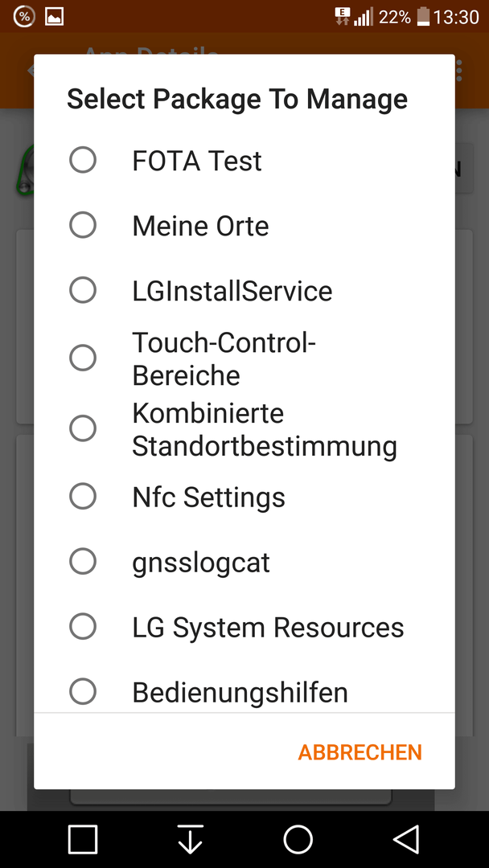Tap the signal strength bars icon

(x=364, y=17)
